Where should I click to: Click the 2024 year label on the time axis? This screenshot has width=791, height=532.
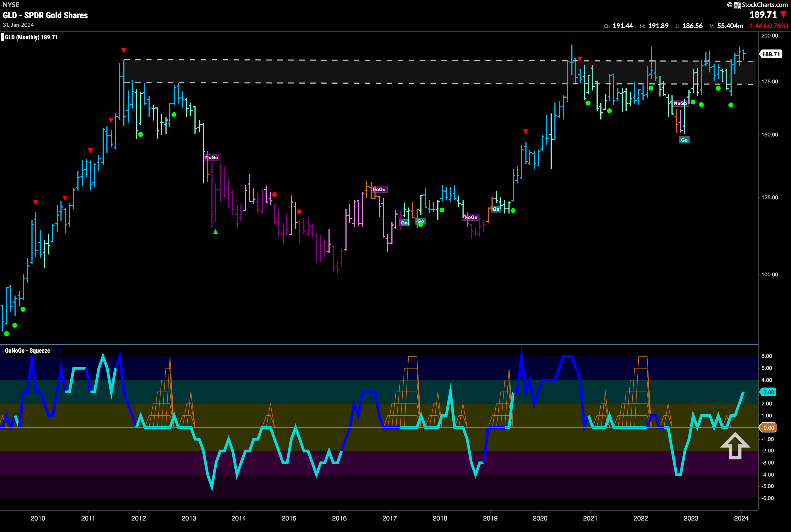pos(741,518)
